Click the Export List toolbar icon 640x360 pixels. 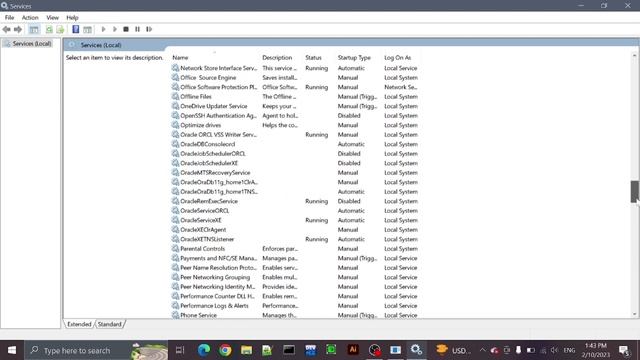click(60, 29)
